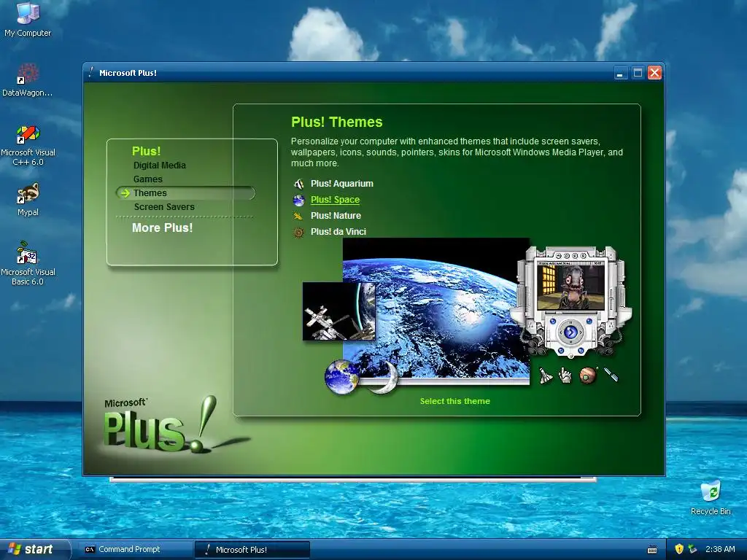Close the Microsoft Plus! window
Screen dimensions: 747x560
pyautogui.click(x=654, y=73)
